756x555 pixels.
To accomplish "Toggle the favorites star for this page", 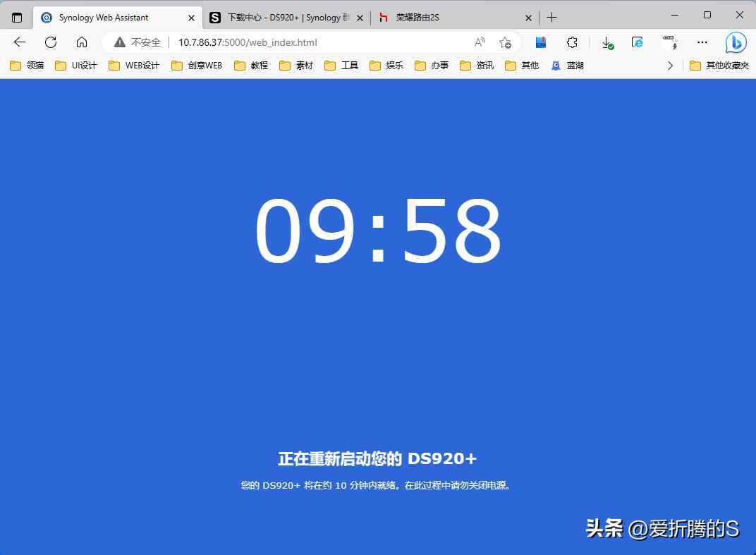I will [x=506, y=42].
